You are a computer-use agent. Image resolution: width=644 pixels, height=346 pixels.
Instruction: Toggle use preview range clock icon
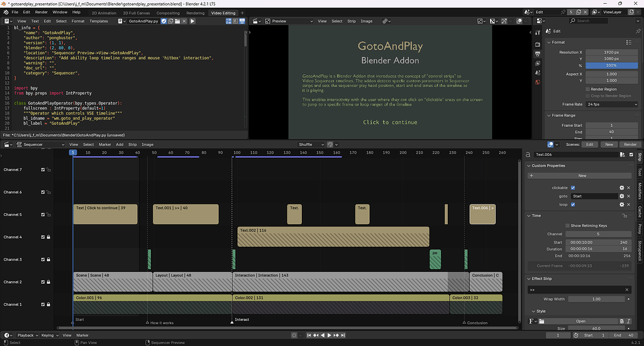(576, 335)
